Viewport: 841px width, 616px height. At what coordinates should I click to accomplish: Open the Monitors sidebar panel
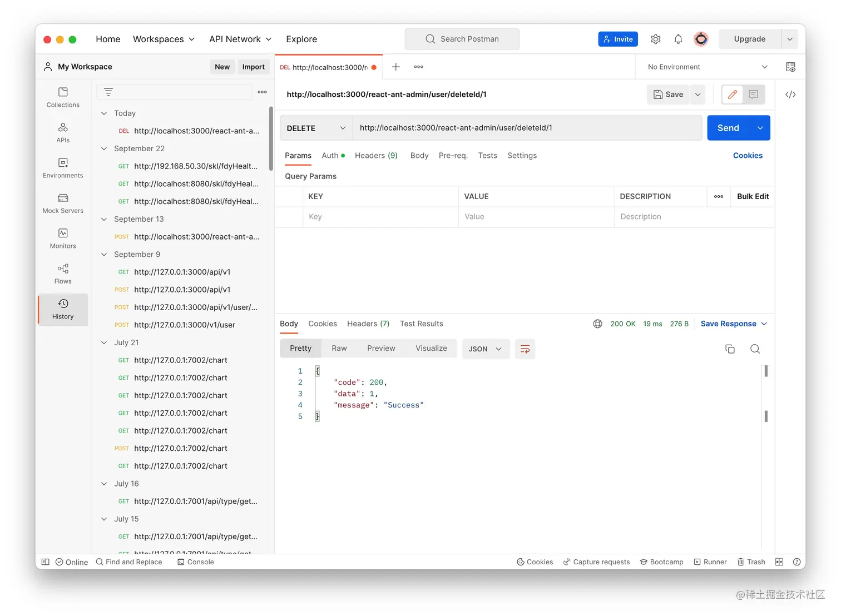click(63, 239)
